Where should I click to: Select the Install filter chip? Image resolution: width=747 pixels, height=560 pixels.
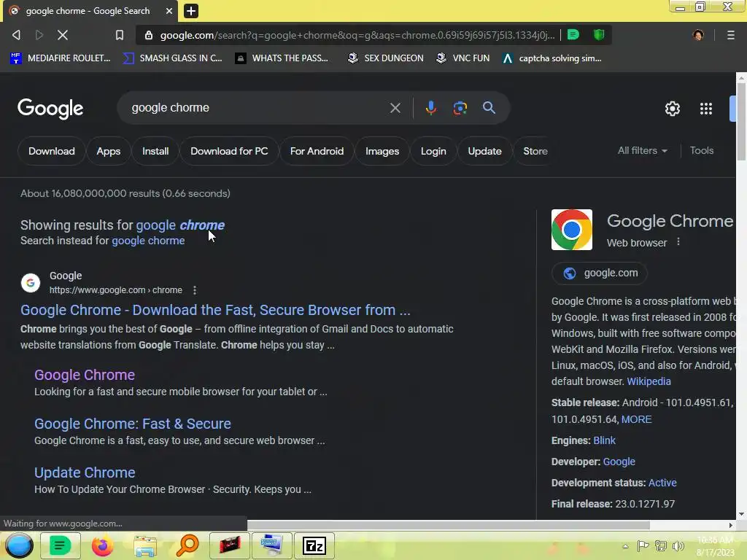coord(155,151)
